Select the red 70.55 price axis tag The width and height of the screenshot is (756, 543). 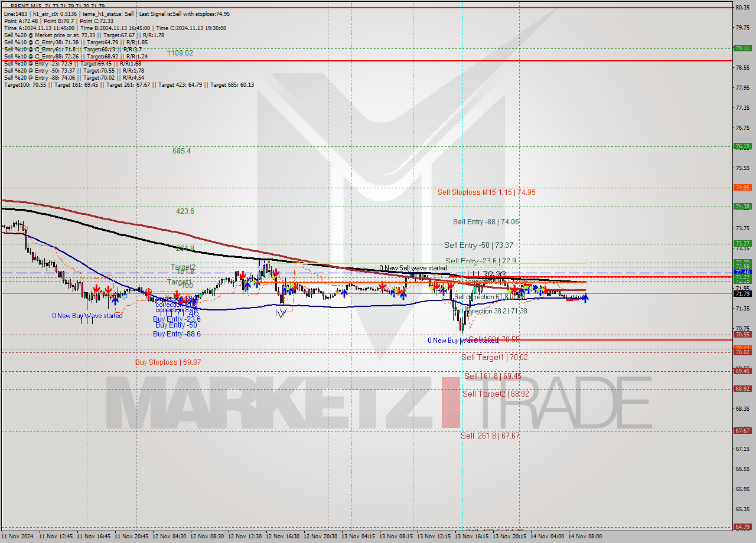click(x=742, y=334)
